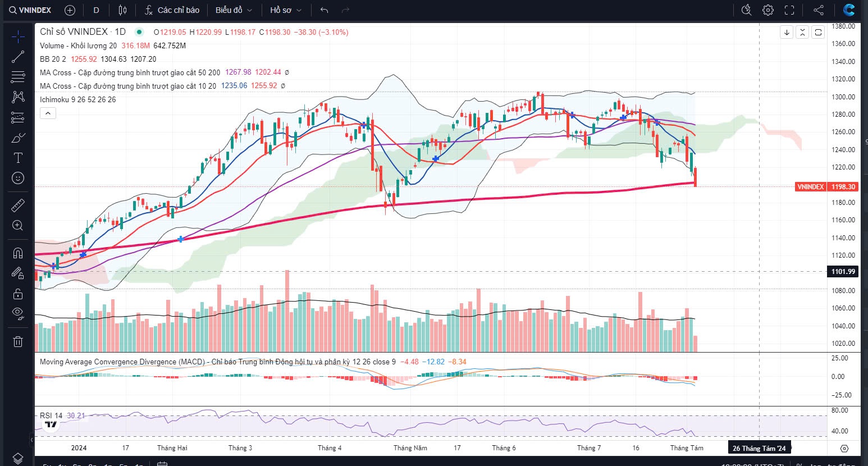
Task: Lock all drawing tools
Action: pos(18,293)
